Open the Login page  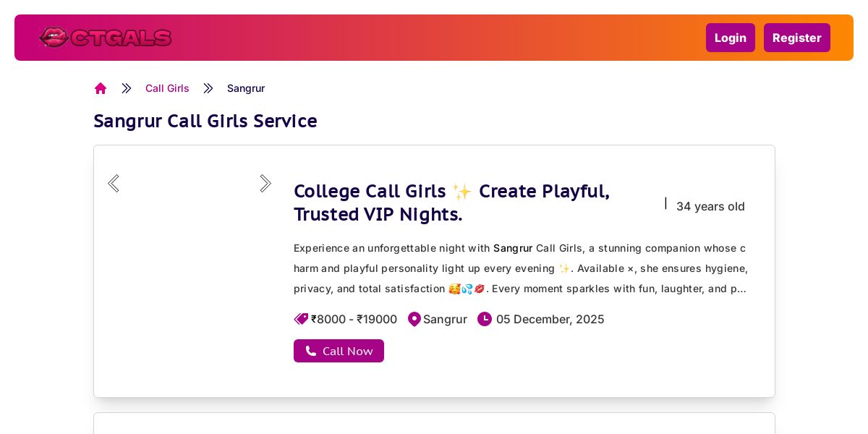[730, 38]
